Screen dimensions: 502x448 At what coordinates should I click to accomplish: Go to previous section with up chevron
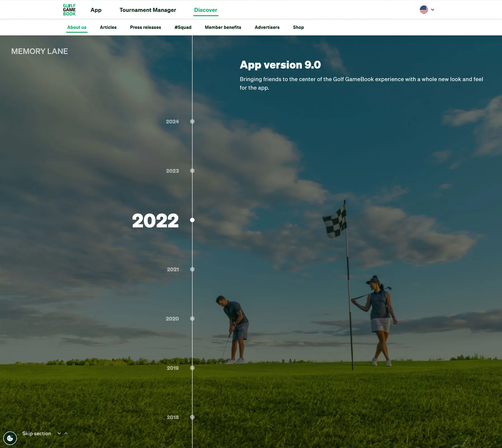(66, 433)
